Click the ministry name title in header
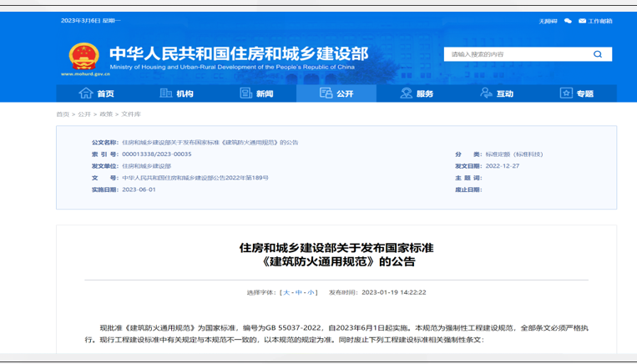 [x=239, y=53]
